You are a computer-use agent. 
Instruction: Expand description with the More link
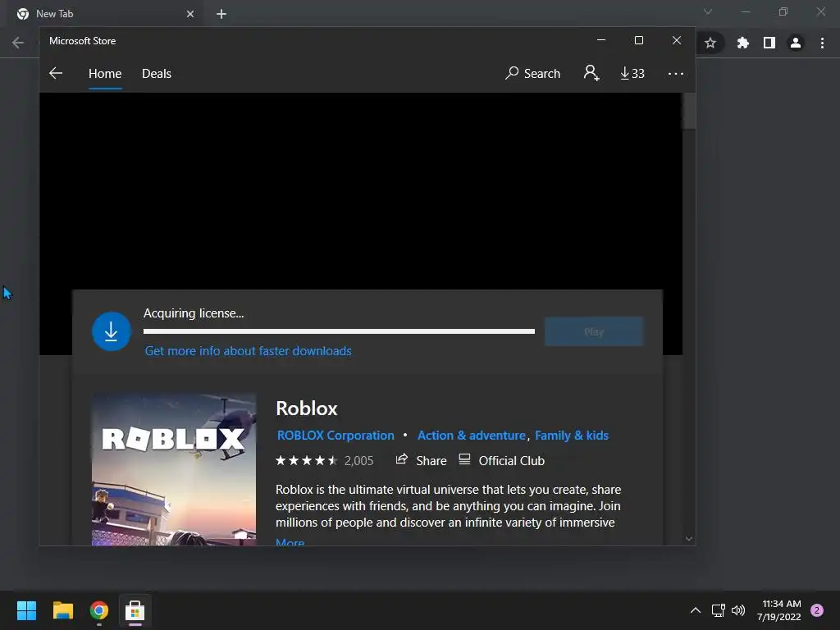coord(290,541)
